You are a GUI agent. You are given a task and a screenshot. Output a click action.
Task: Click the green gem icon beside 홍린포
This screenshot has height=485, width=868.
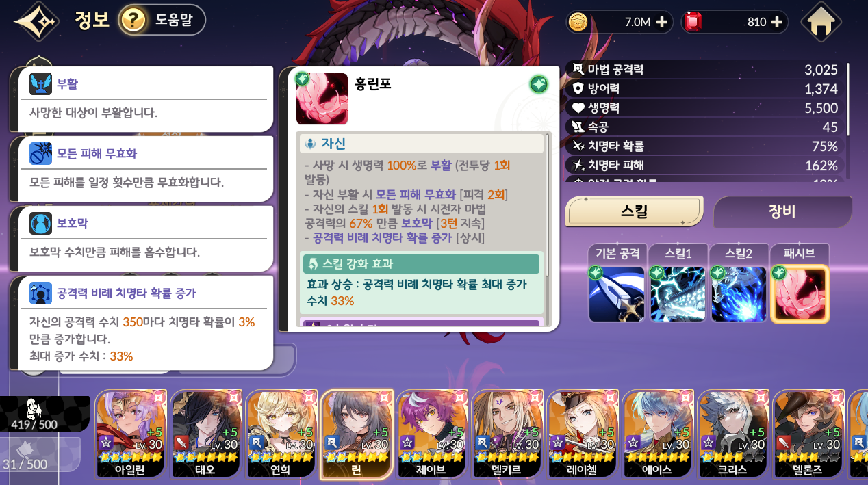pos(539,84)
